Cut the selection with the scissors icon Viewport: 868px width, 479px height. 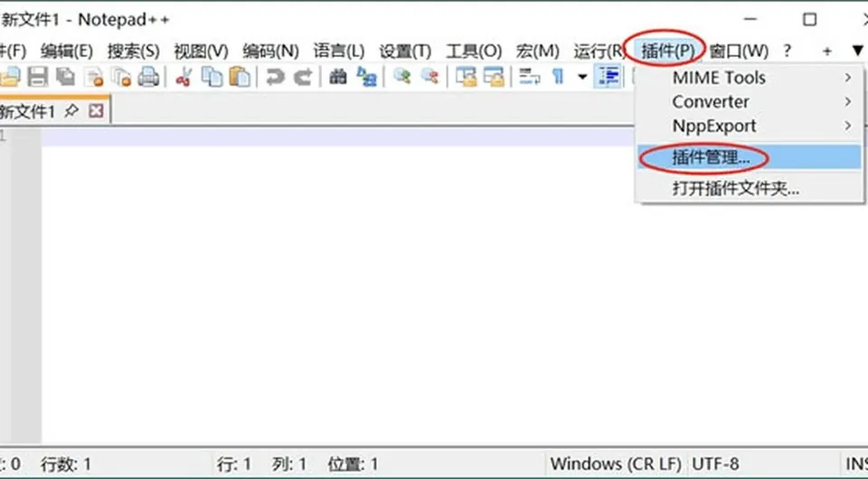tap(184, 77)
